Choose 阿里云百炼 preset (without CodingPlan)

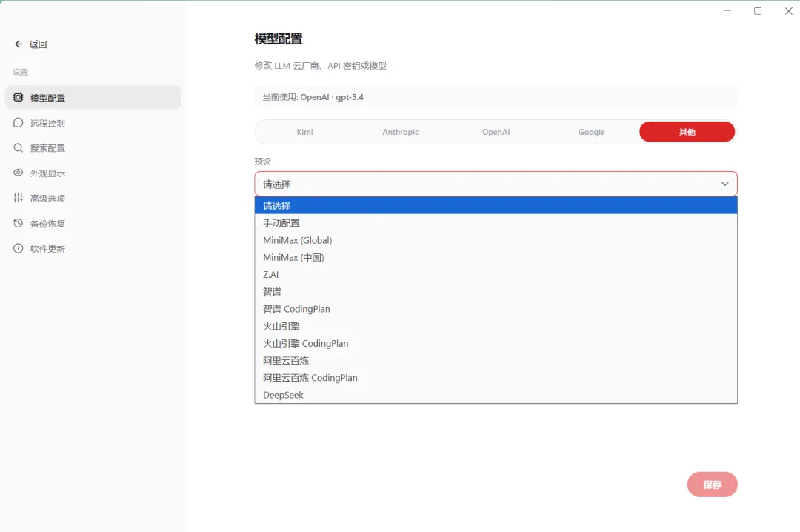496,360
